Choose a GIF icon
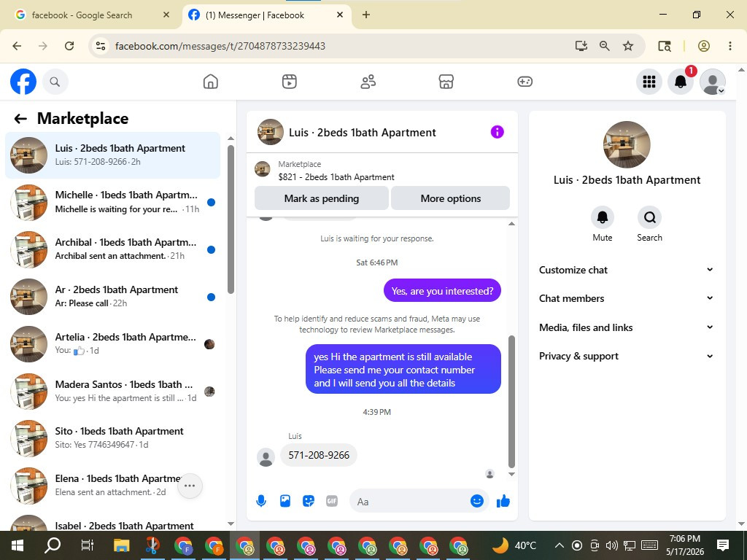This screenshot has width=747, height=560. [332, 501]
